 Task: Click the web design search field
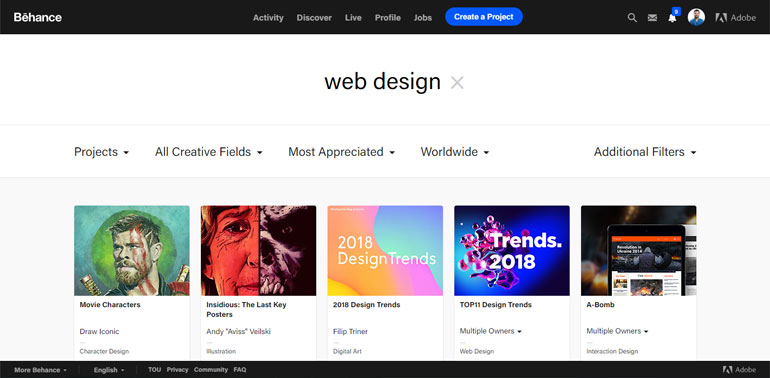click(382, 82)
